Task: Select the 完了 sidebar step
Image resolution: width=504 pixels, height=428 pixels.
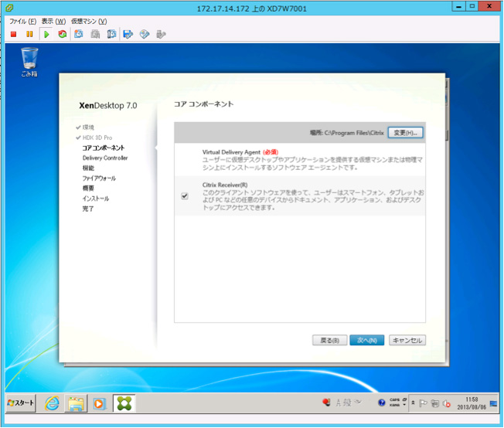Action: 88,209
